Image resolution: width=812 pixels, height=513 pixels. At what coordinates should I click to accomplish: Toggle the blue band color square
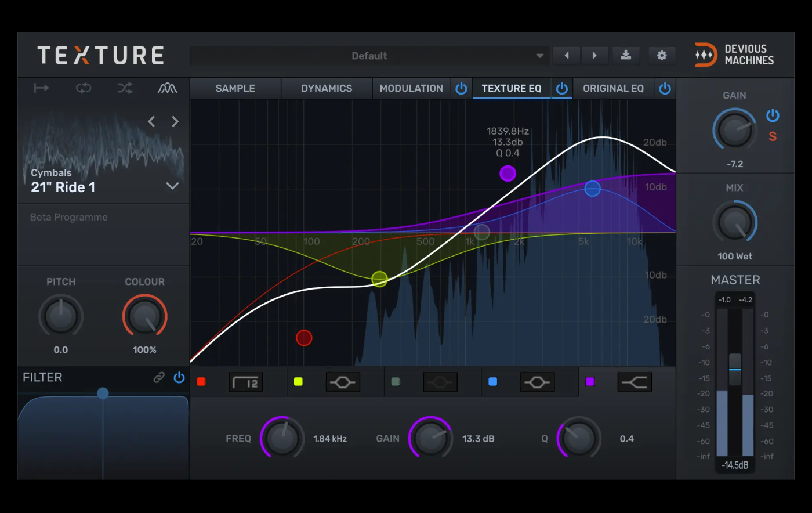pyautogui.click(x=492, y=382)
